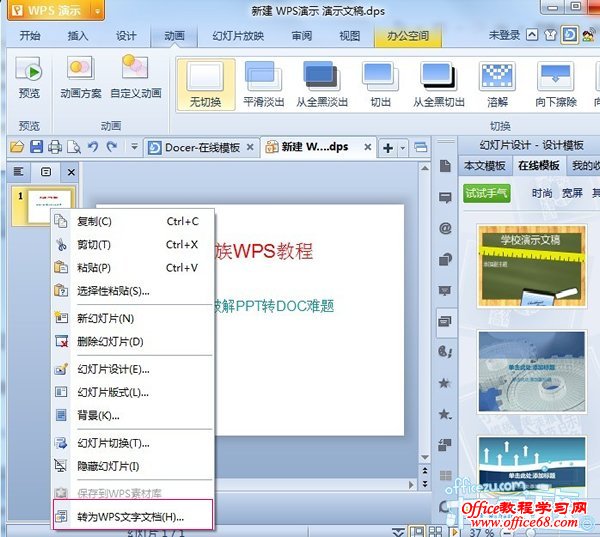Choose 粘贴(P) from context menu

click(133, 268)
